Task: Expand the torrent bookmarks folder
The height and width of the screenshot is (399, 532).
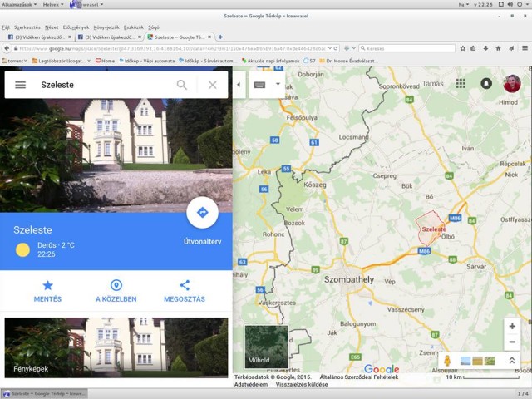Action: pos(14,61)
